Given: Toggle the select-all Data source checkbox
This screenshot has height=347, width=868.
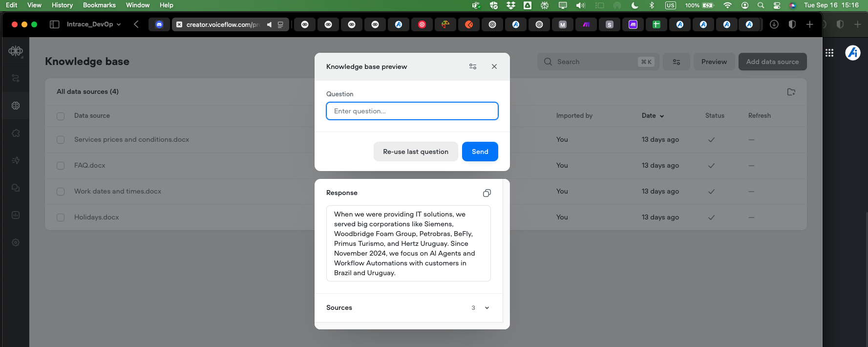Looking at the screenshot, I should [x=61, y=116].
